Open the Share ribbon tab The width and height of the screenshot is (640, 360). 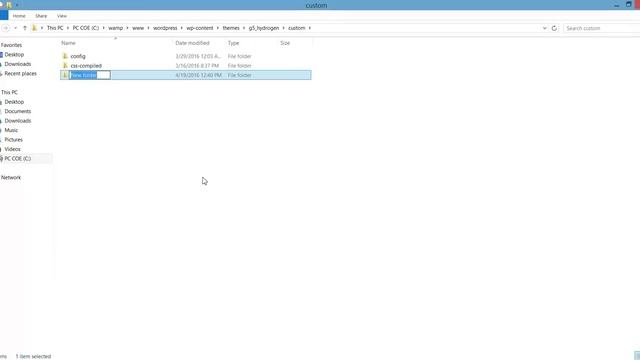[x=41, y=16]
